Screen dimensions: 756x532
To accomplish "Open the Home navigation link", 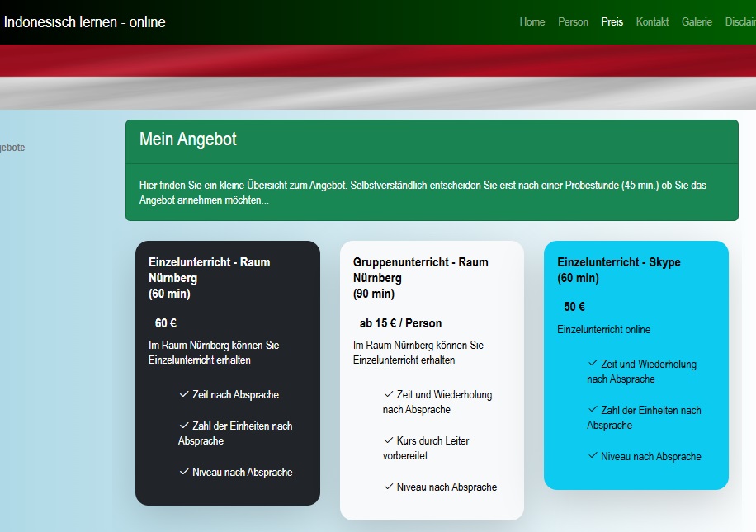I will 532,22.
